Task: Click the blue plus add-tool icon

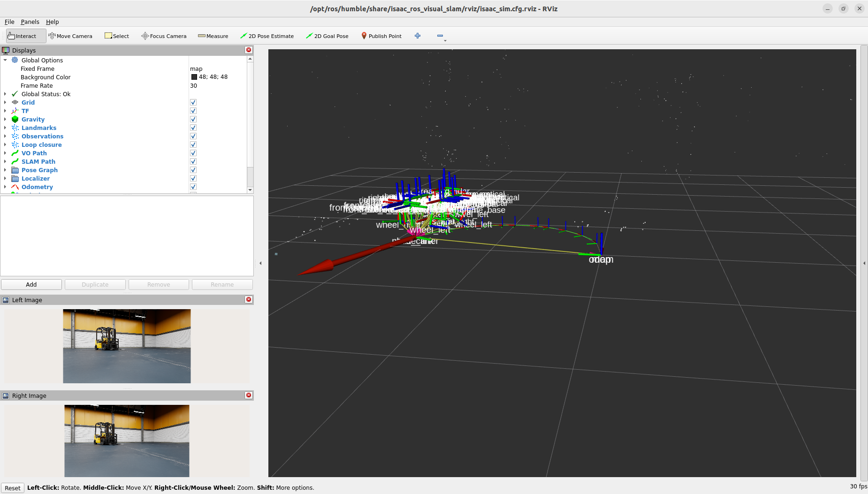Action: (418, 36)
